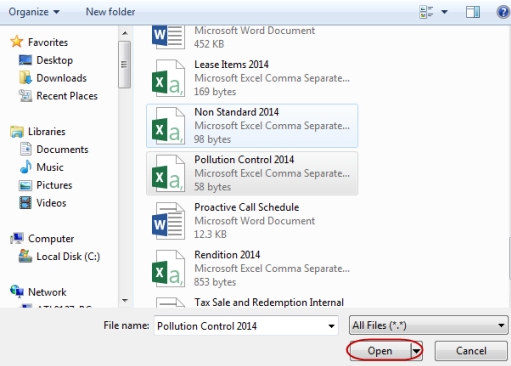Go to Recent Places
511x366 pixels.
coord(67,96)
